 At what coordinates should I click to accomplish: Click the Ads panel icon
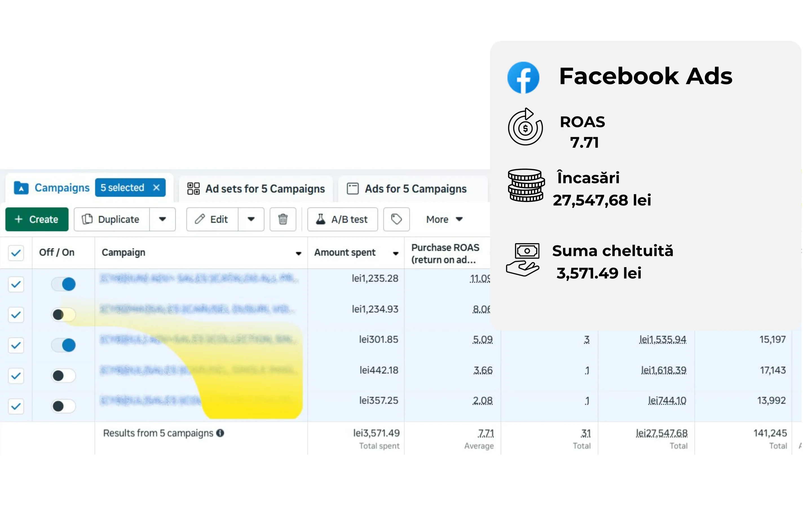352,188
